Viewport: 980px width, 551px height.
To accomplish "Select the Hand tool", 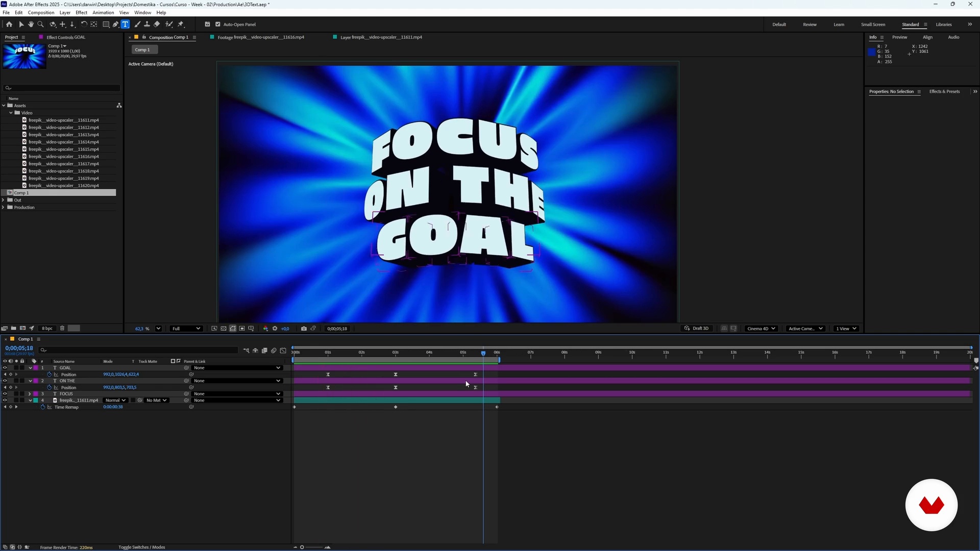I will pyautogui.click(x=31, y=24).
